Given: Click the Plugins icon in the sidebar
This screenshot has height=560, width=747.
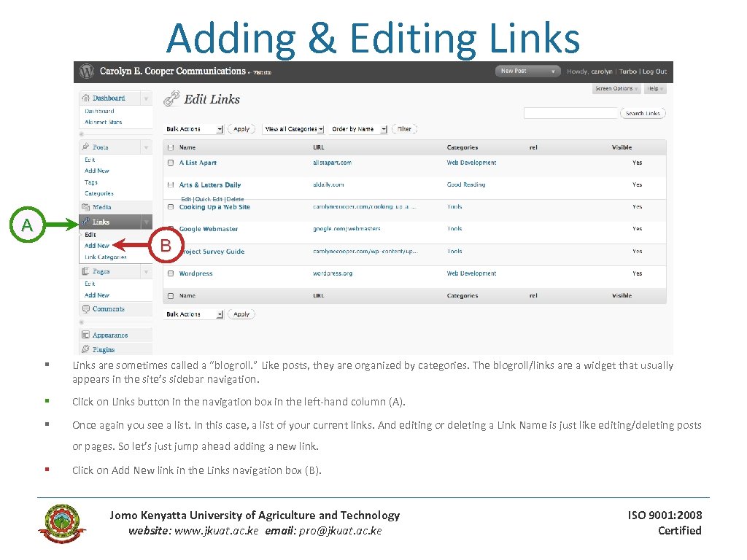Looking at the screenshot, I should click(85, 348).
